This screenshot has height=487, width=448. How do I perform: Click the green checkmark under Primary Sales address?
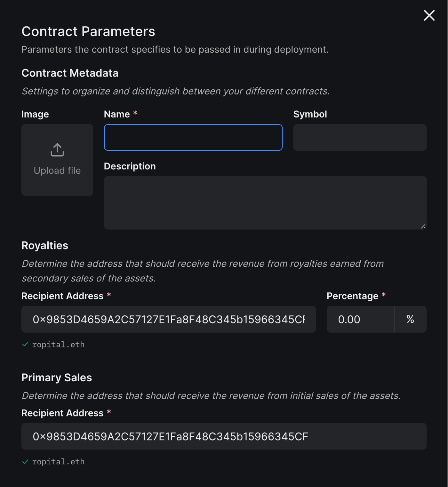[x=25, y=462]
